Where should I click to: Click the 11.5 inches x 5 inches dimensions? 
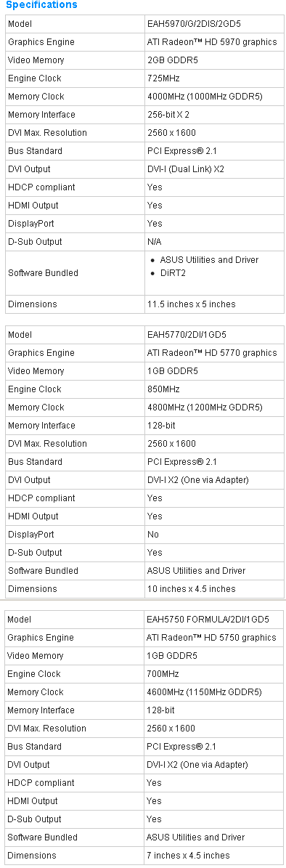(191, 304)
